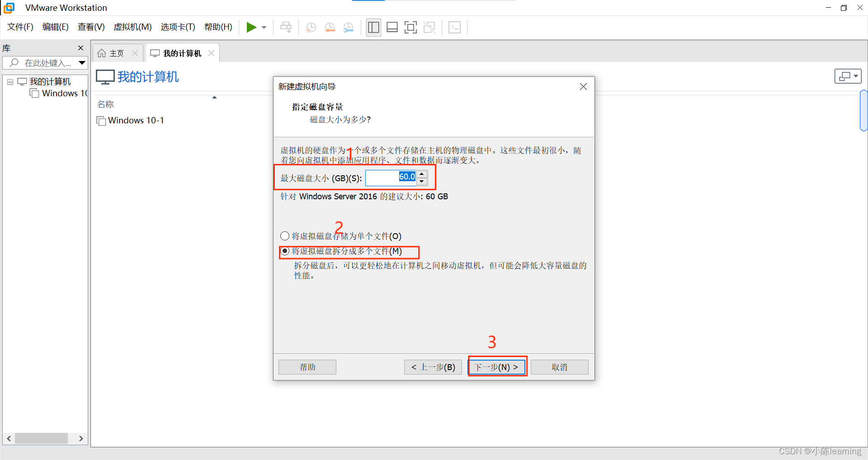The image size is (868, 460).
Task: Click library horizontal scrollbar left arrow
Action: pos(9,438)
